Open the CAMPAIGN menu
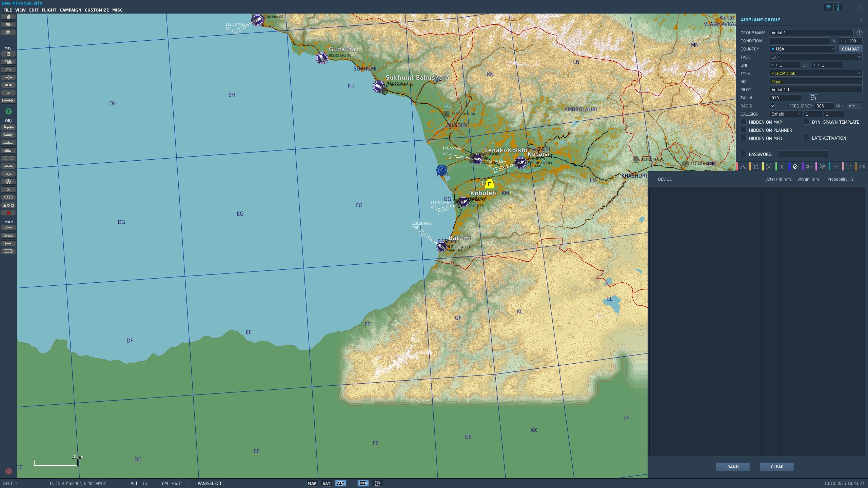868x488 pixels. [70, 10]
